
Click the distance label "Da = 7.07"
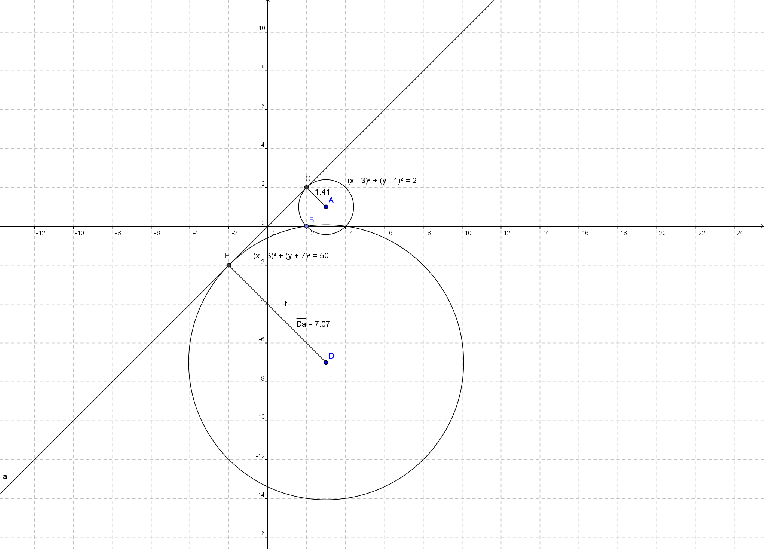[313, 323]
